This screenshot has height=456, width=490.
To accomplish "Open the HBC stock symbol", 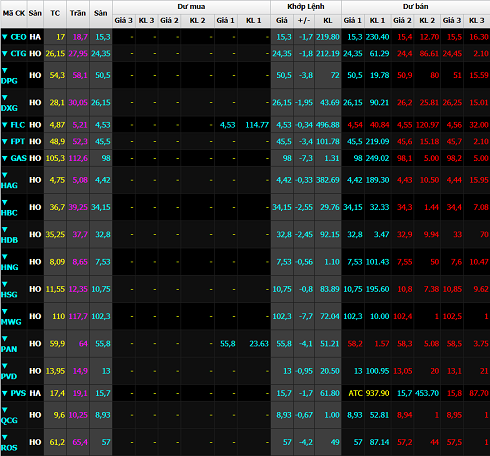I will [x=9, y=213].
